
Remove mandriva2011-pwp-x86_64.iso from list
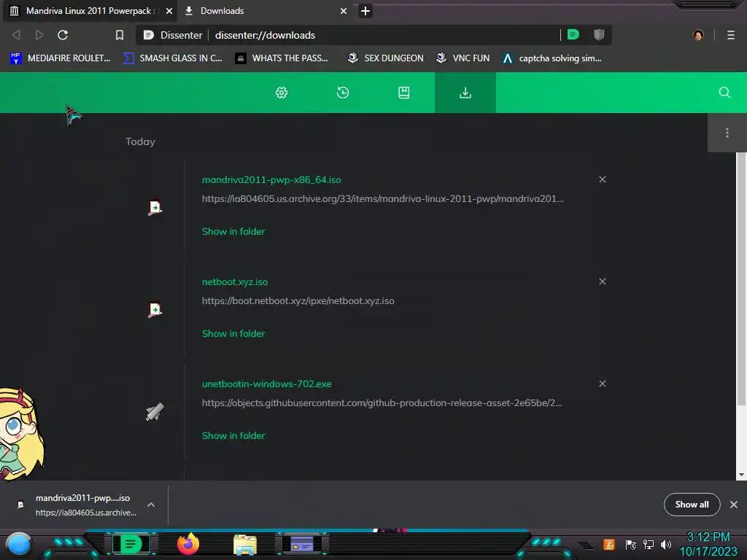point(602,179)
